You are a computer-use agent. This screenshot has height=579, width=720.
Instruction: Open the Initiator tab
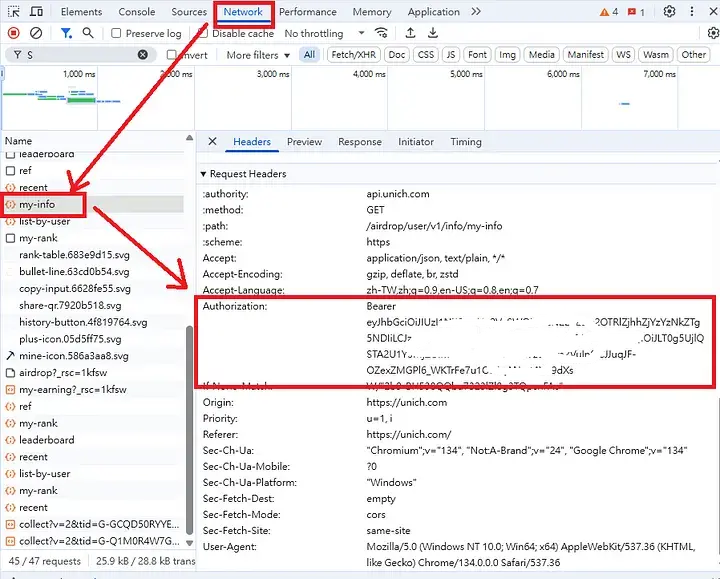pyautogui.click(x=416, y=142)
